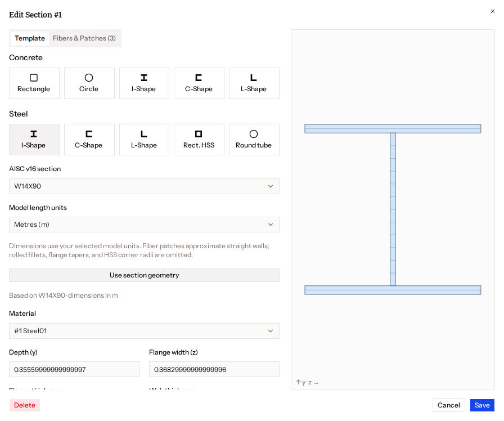Open the Material dropdown showing Steel01
Viewport: 504px width, 421px height.
[x=144, y=331]
